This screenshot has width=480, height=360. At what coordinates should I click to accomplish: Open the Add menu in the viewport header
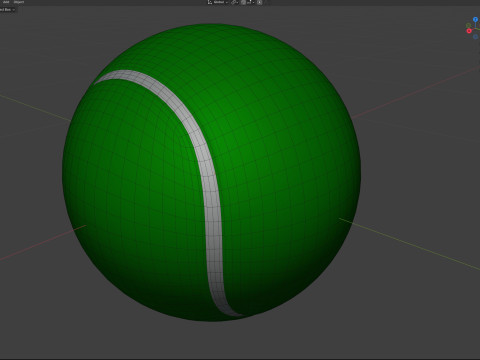coord(6,2)
